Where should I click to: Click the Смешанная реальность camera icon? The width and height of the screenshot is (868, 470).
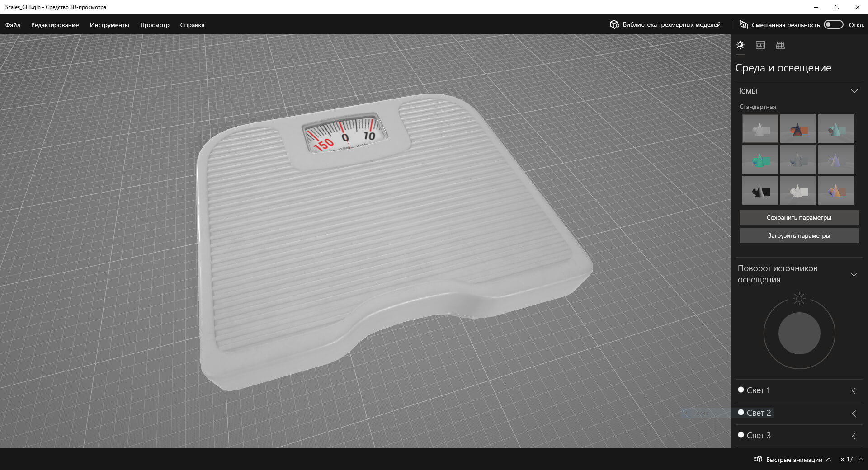[743, 24]
